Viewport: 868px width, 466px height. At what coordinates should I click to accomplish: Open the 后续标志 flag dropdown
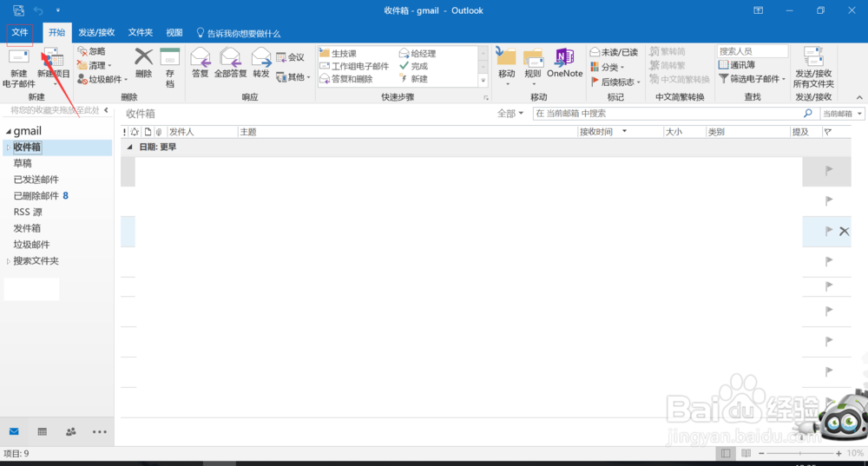pyautogui.click(x=615, y=82)
